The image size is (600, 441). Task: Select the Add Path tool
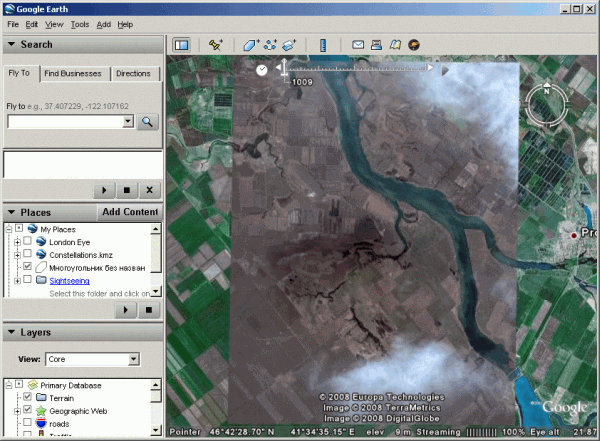[270, 45]
